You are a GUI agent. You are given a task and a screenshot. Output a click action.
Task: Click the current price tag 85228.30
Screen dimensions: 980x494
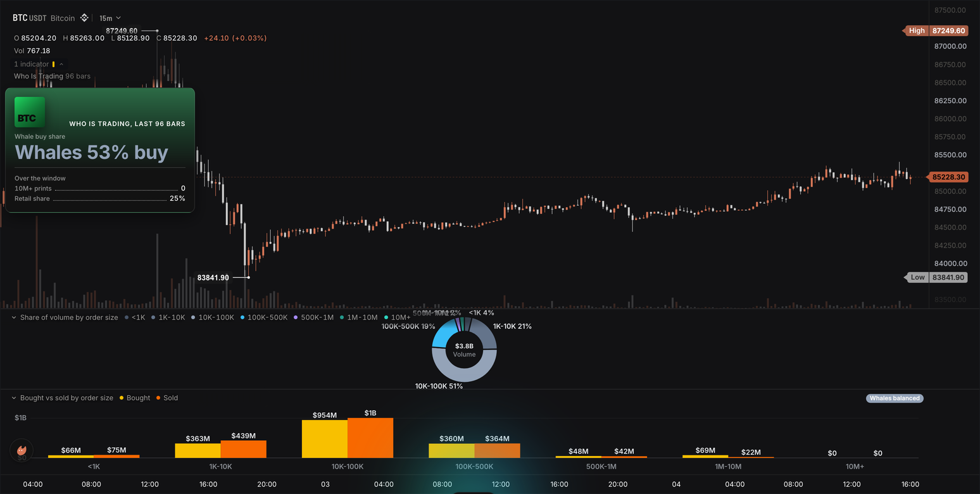pyautogui.click(x=946, y=177)
